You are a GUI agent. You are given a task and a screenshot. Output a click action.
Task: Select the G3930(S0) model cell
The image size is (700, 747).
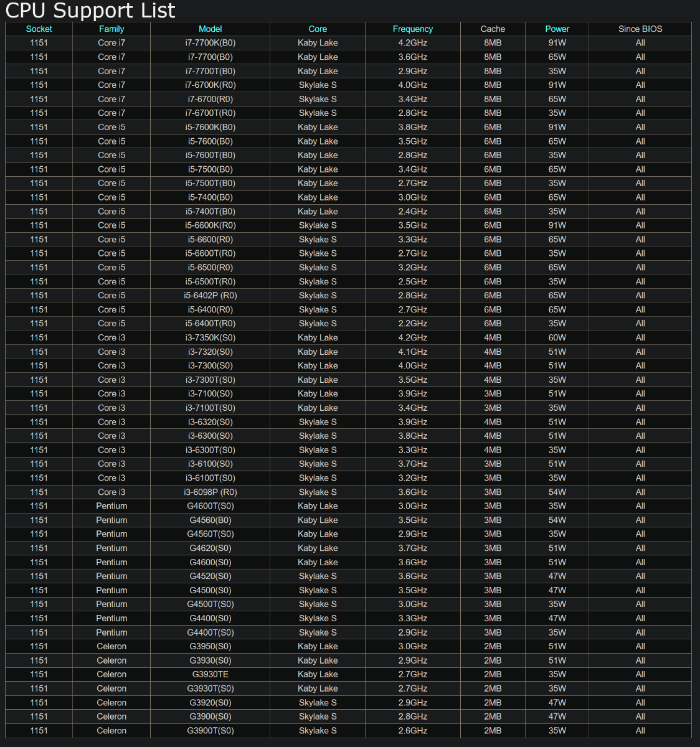[x=210, y=660]
